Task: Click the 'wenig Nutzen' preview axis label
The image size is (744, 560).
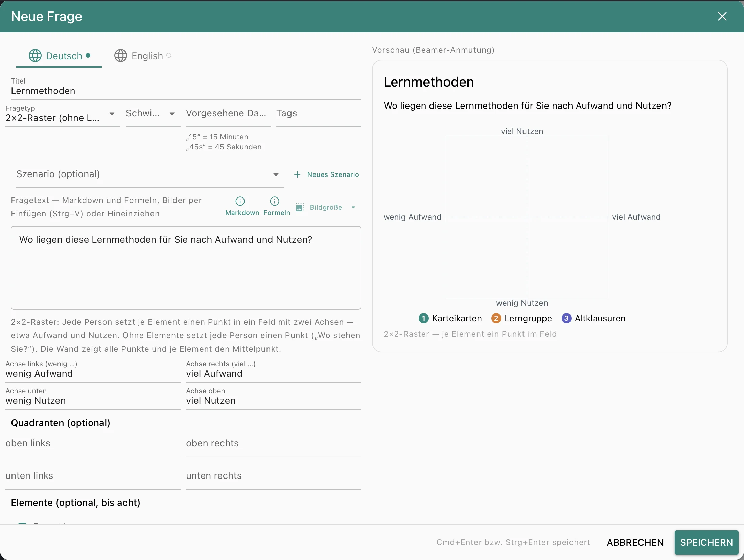Action: point(522,303)
